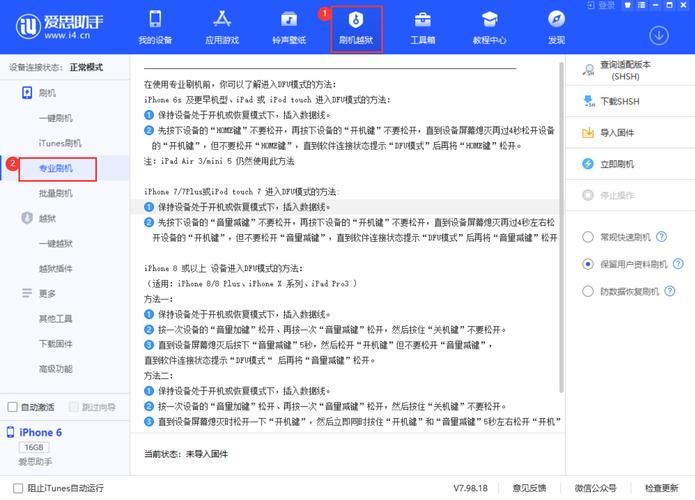
Task: Click 微信公众号 in status bar
Action: (x=595, y=488)
